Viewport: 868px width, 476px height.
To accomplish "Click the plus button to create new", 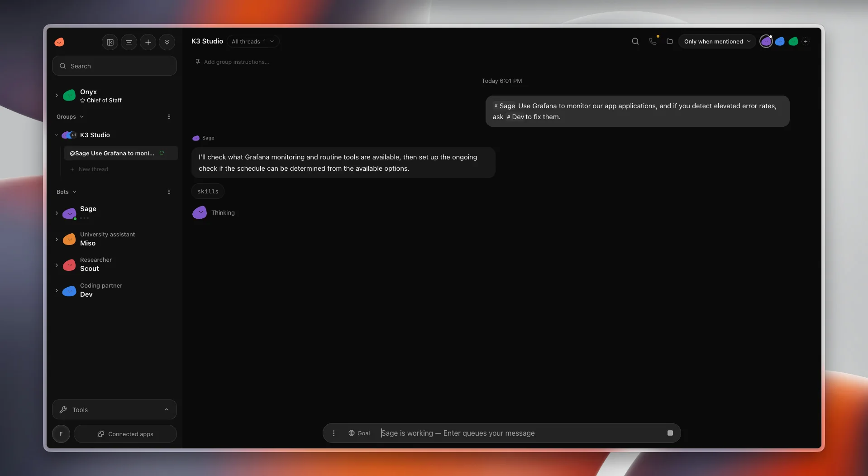I will click(x=148, y=42).
